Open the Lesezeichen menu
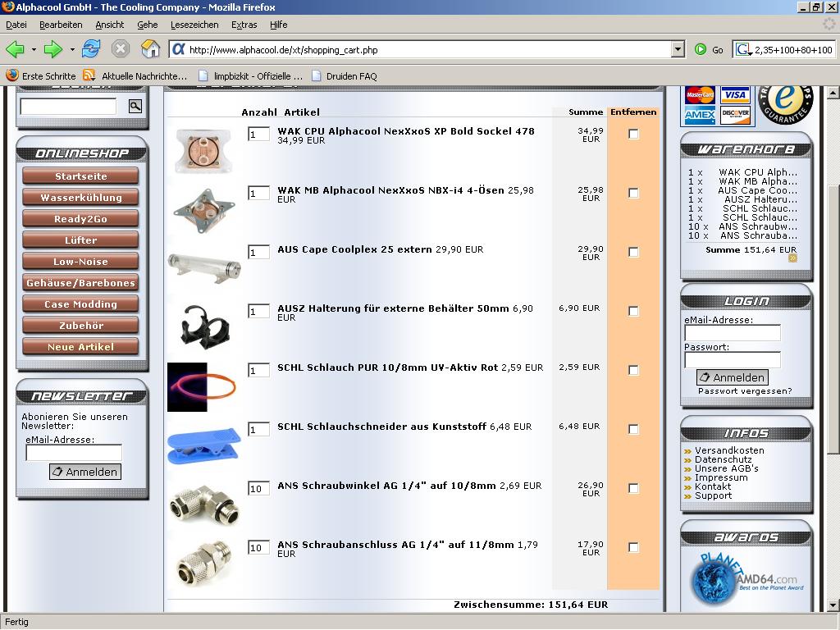This screenshot has height=630, width=840. point(194,25)
